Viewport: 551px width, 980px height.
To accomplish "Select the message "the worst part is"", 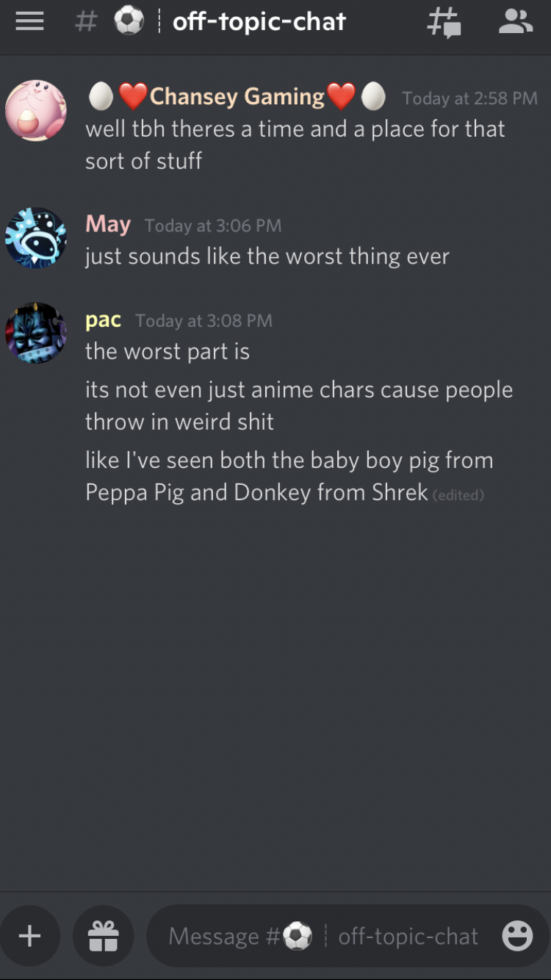I will (x=168, y=351).
